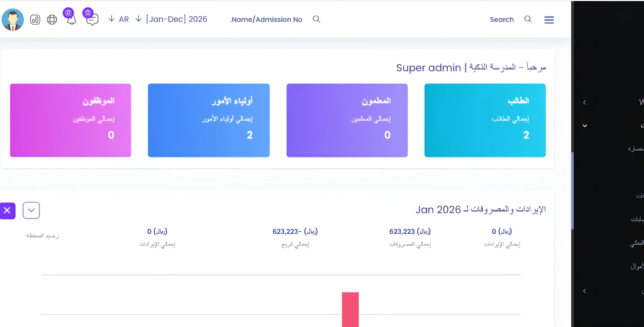
Task: Expand the bottom sidebar item chevron
Action: pyautogui.click(x=584, y=291)
